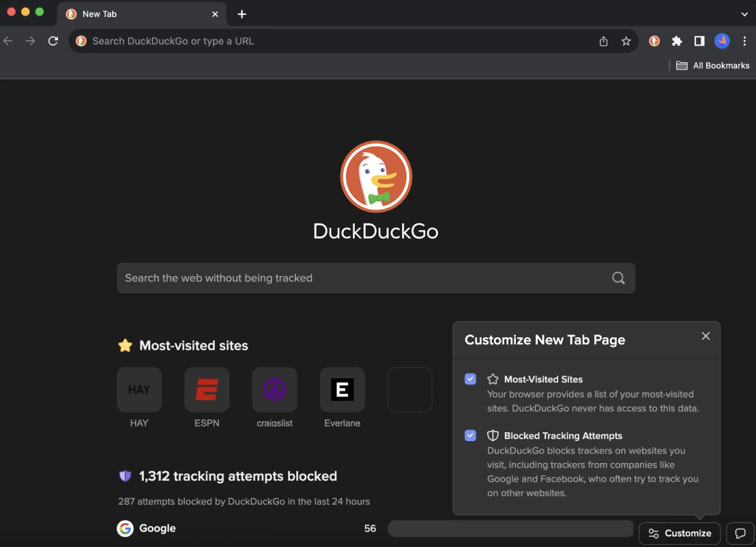This screenshot has height=547, width=756.
Task: Open the browser profile avatar menu
Action: 721,41
